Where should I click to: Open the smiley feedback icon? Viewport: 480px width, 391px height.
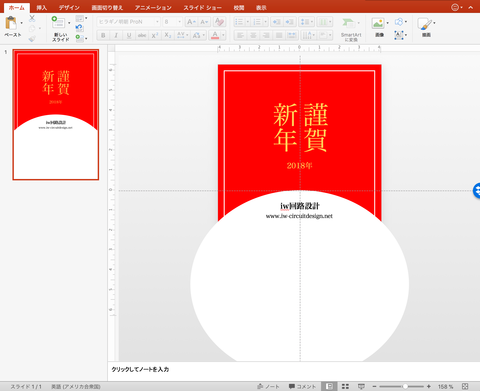(x=455, y=7)
